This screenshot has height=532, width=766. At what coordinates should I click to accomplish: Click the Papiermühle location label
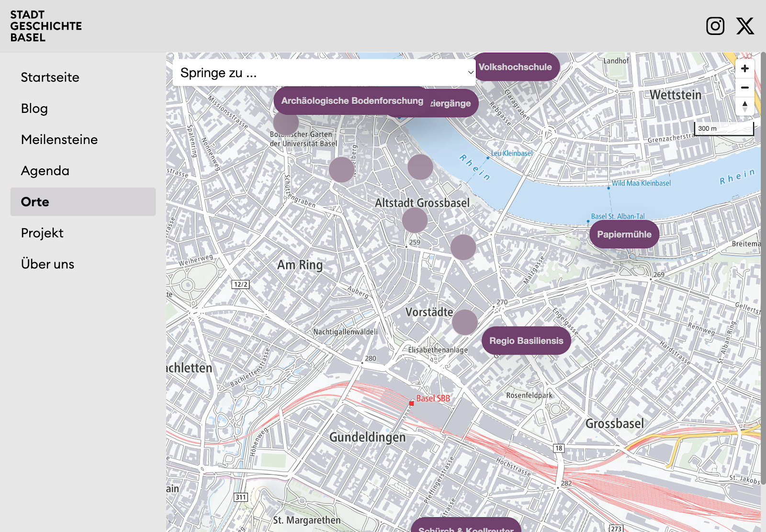(624, 234)
